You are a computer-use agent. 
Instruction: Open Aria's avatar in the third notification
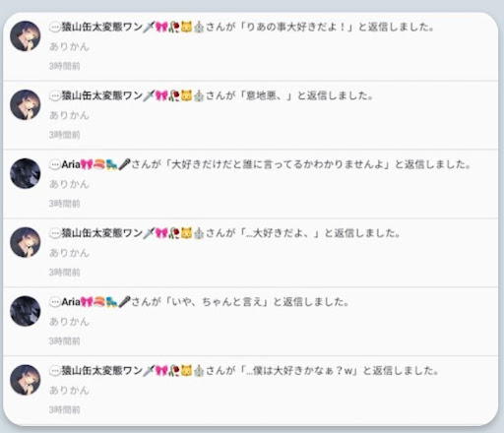click(x=26, y=173)
